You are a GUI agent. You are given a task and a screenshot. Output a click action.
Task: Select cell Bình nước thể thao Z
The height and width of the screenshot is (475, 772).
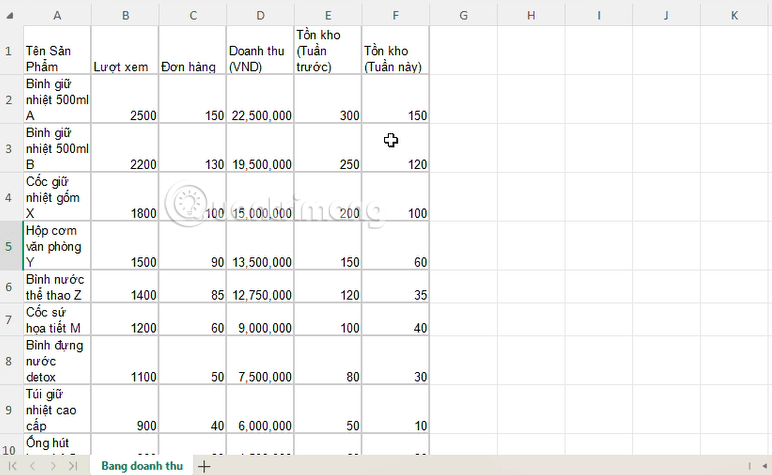coord(57,286)
